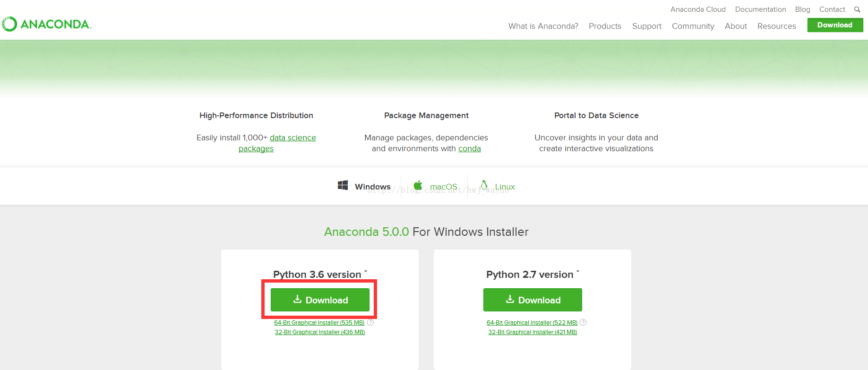Click 'Package Management' heading
This screenshot has height=370, width=868.
[x=426, y=116]
